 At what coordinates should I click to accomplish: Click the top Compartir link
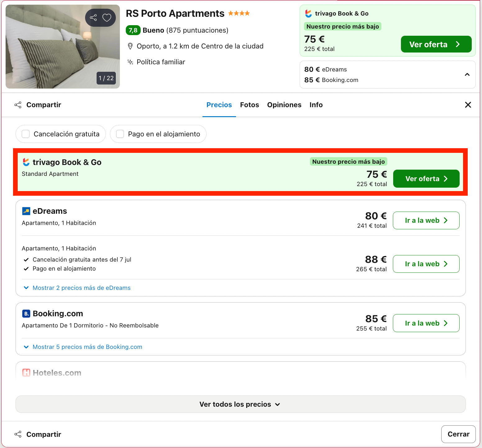point(44,105)
